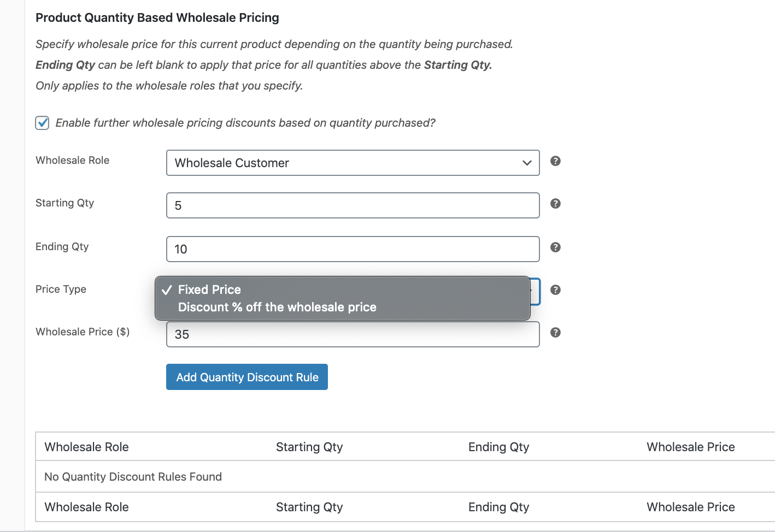The width and height of the screenshot is (775, 532).
Task: Focus the Ending Qty input field
Action: coord(353,249)
